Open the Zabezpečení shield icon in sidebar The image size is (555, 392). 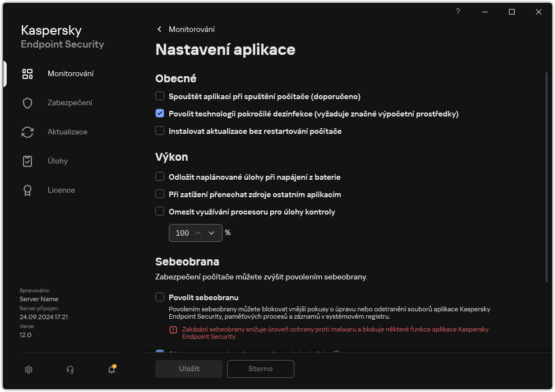pyautogui.click(x=27, y=102)
